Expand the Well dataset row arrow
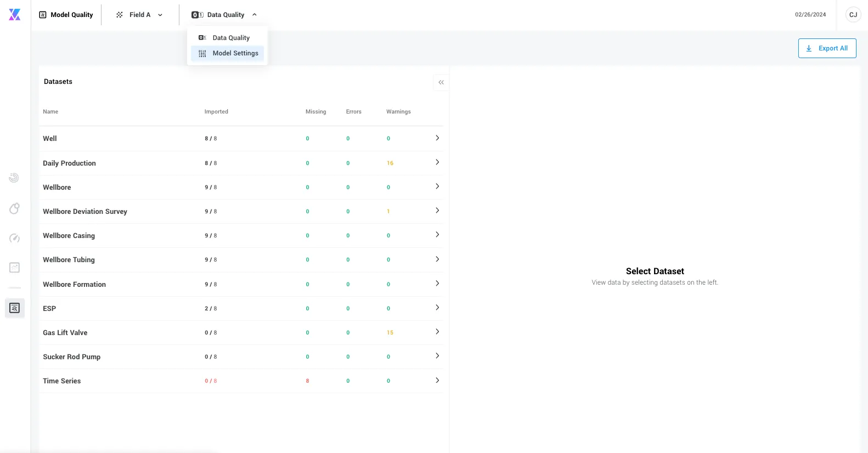Image resolution: width=868 pixels, height=453 pixels. (x=437, y=138)
